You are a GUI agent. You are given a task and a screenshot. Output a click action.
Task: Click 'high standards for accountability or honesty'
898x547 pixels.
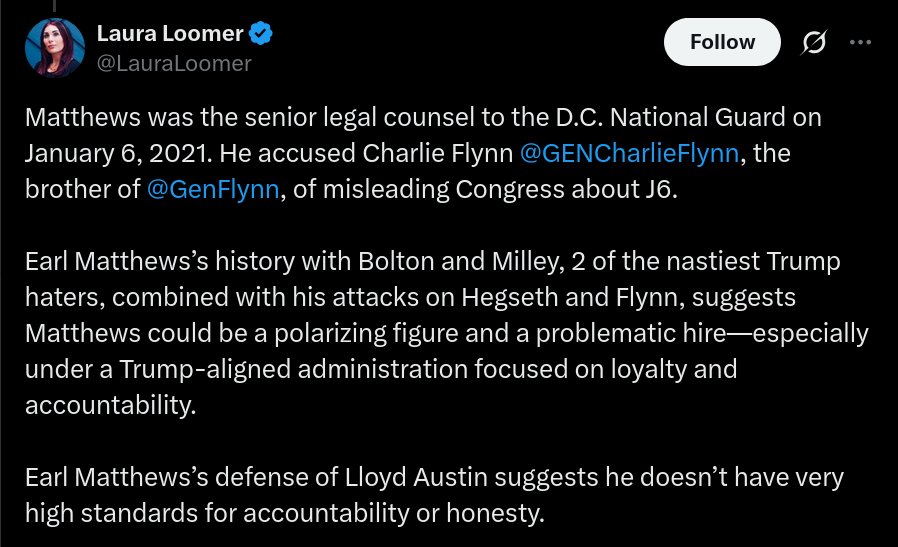285,513
